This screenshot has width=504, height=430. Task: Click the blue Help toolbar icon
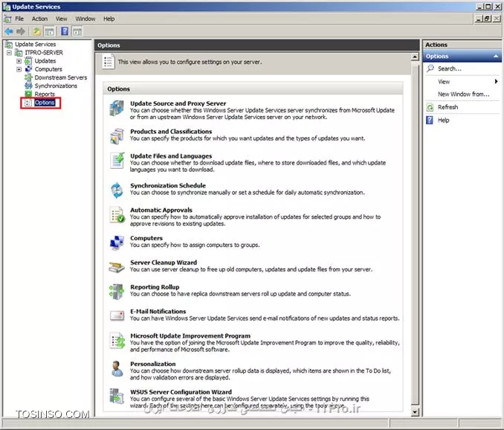pyautogui.click(x=65, y=31)
